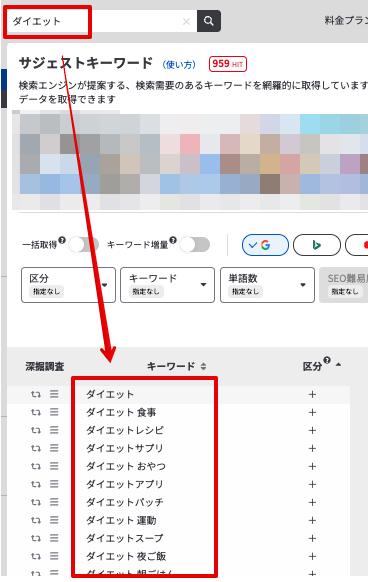Click the plus icon in ダイエットパッチ row

click(312, 502)
